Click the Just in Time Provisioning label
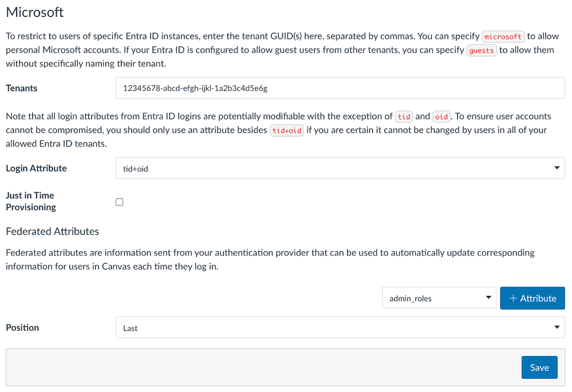This screenshot has height=392, width=572. 31,201
